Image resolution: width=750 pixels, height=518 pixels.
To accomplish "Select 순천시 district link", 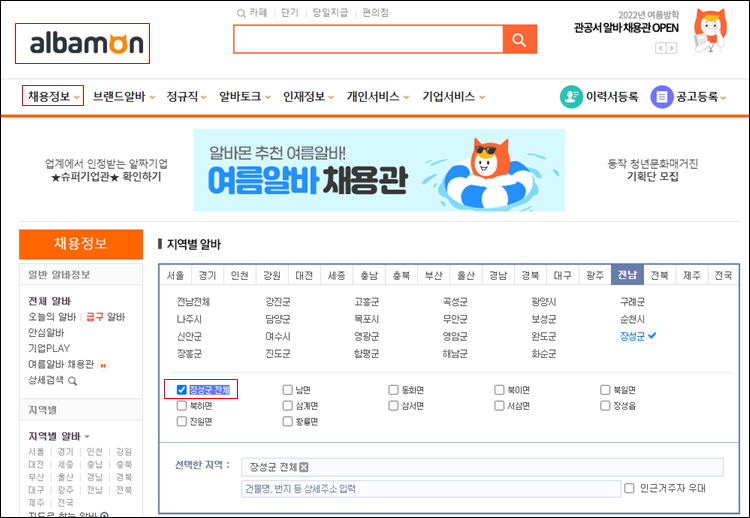I will [x=632, y=319].
